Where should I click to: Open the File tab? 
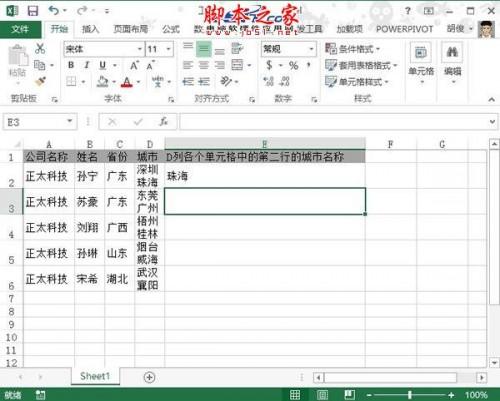point(20,29)
